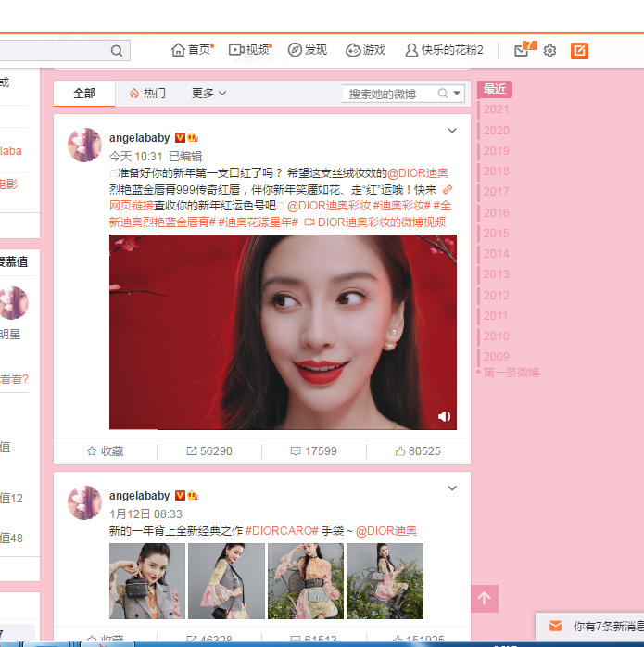Play the Dior red lipstick video
The width and height of the screenshot is (644, 647).
[x=283, y=332]
